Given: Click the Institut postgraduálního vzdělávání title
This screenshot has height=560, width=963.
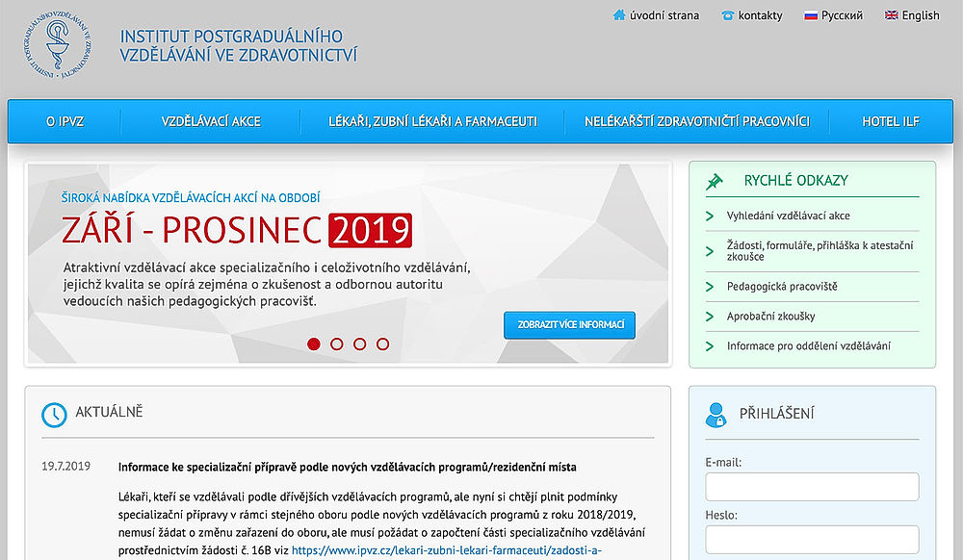Looking at the screenshot, I should coord(238,45).
